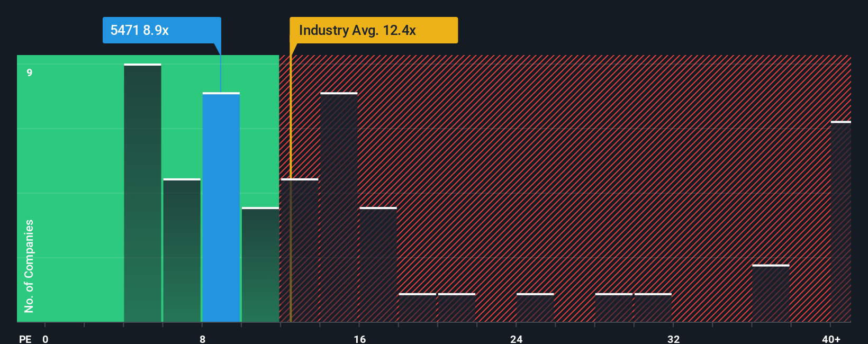Click the x-axis label 0
This screenshot has height=344, width=868.
46,339
